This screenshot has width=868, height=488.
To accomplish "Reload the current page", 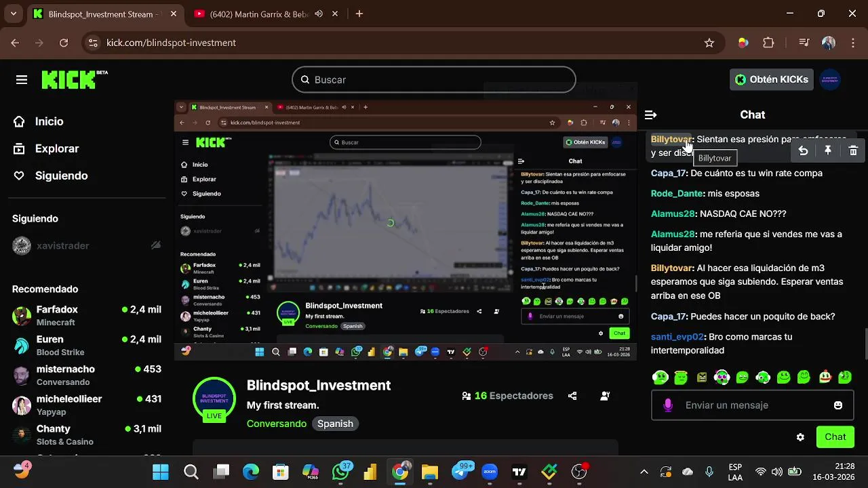I will point(64,43).
